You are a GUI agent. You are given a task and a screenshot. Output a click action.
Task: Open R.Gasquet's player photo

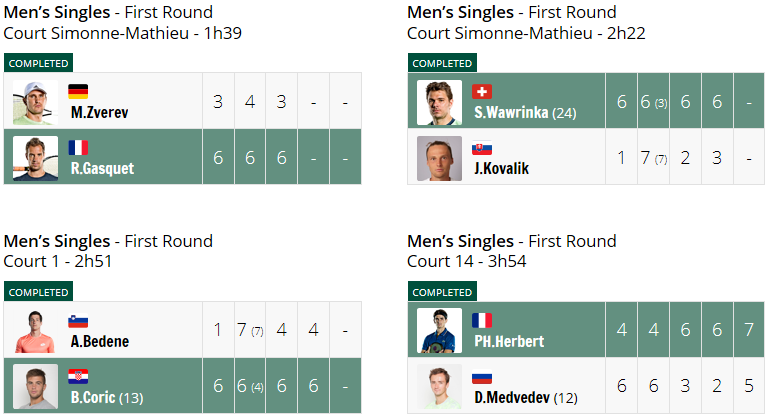pos(35,158)
